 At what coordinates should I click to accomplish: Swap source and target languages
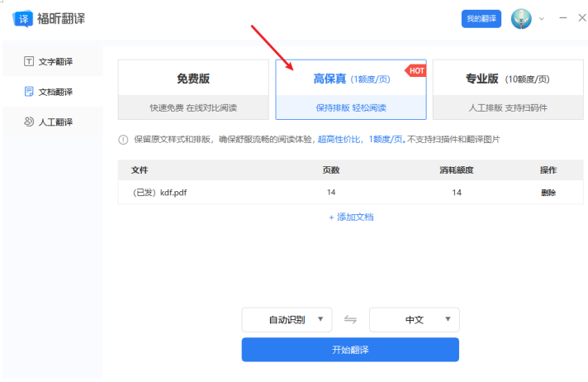350,320
